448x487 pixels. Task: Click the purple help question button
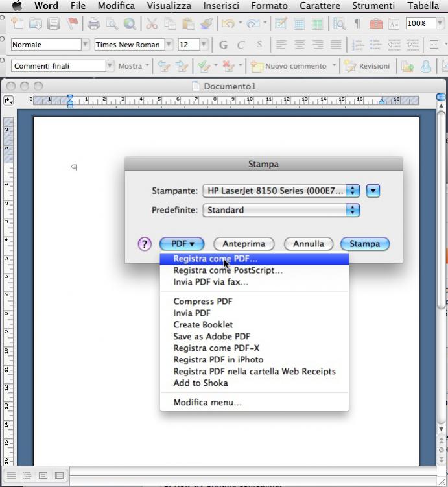145,244
